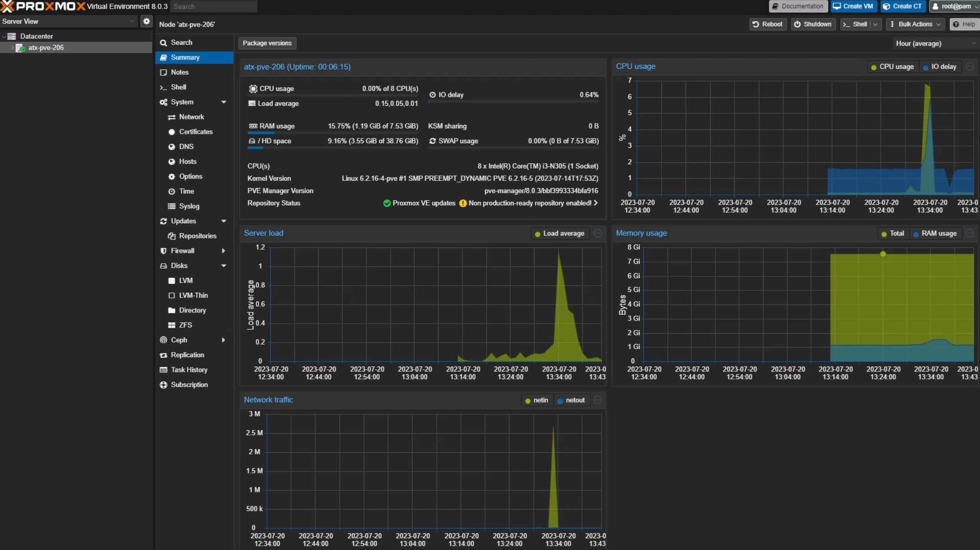Click the Package versions button
Image resolution: width=980 pixels, height=550 pixels.
coord(267,43)
